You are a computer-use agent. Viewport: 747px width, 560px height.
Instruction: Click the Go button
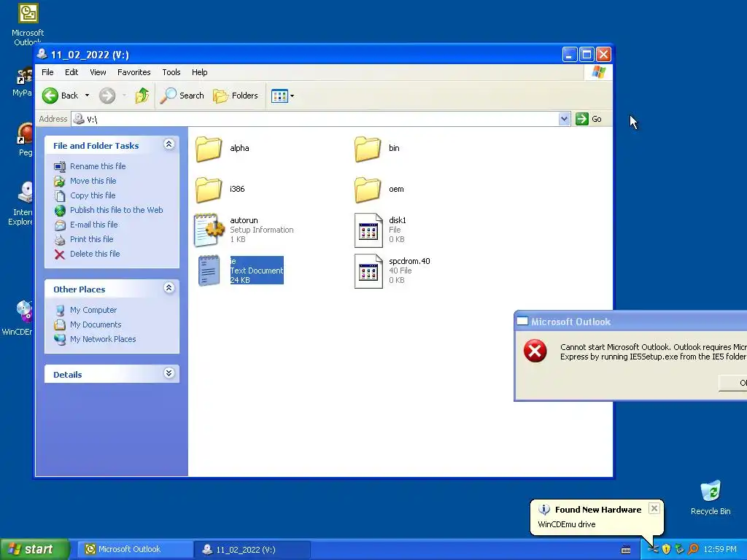point(589,119)
